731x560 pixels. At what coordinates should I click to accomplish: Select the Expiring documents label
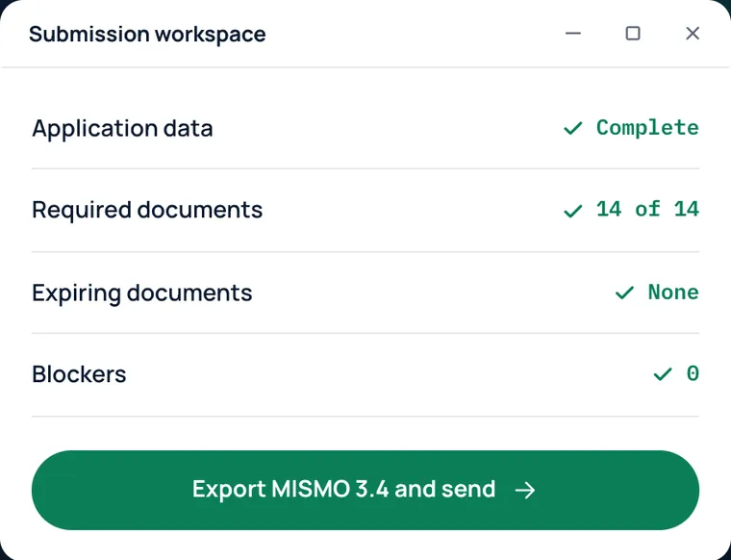(x=142, y=293)
